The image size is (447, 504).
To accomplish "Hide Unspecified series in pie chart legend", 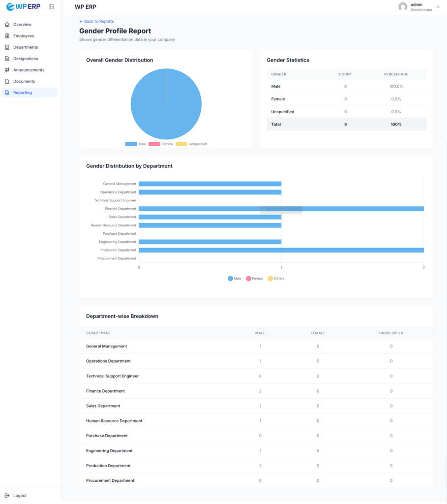I will point(191,144).
